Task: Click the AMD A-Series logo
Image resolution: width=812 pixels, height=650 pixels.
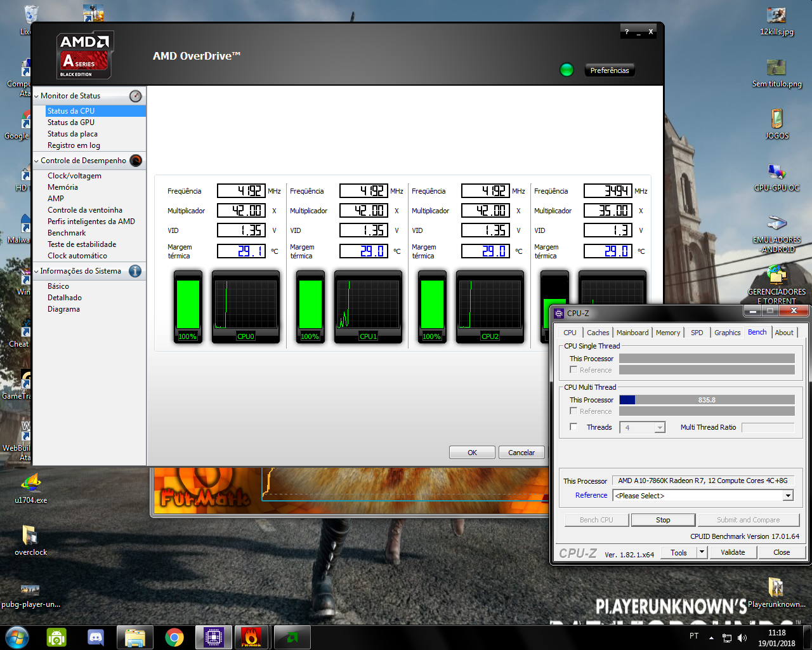Action: click(85, 55)
